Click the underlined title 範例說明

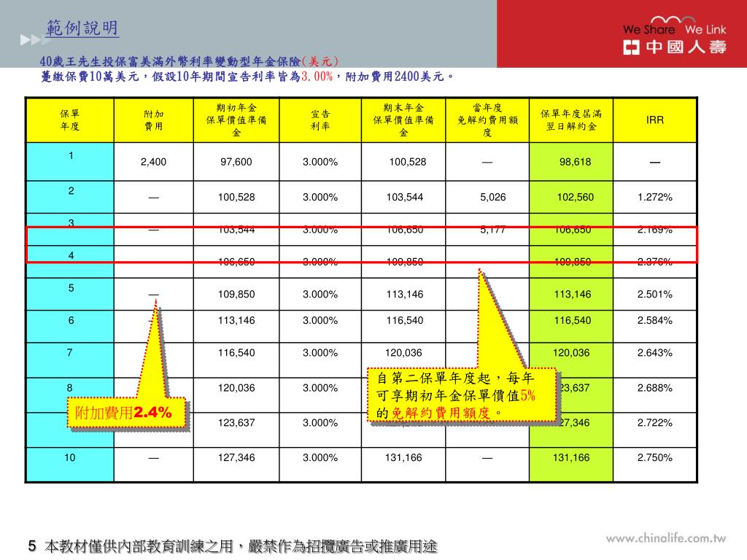[82, 28]
